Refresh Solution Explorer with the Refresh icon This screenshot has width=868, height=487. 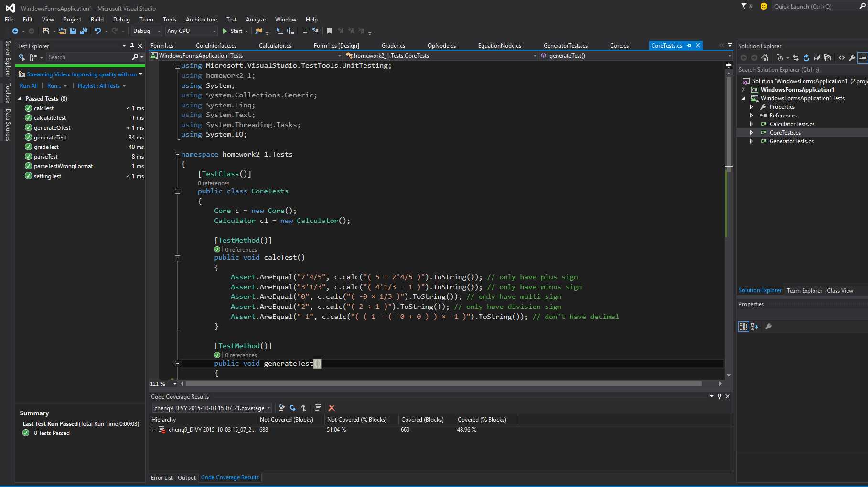point(806,58)
